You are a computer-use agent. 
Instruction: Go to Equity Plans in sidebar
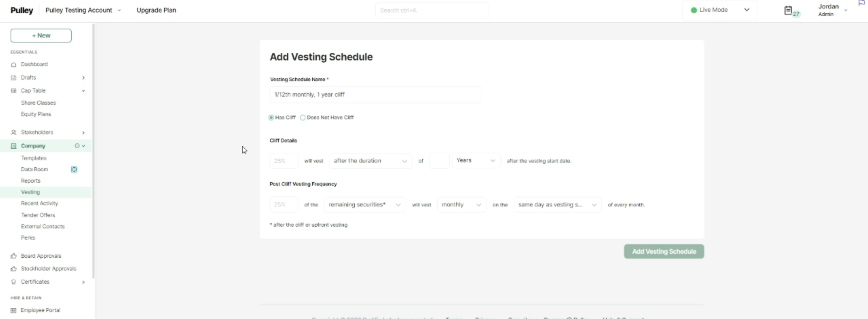pyautogui.click(x=36, y=114)
